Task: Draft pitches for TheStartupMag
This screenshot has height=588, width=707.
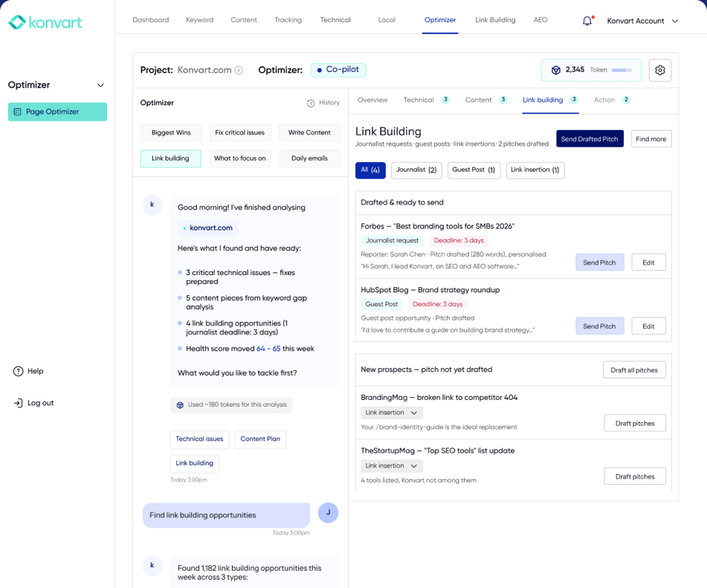Action: click(x=635, y=476)
